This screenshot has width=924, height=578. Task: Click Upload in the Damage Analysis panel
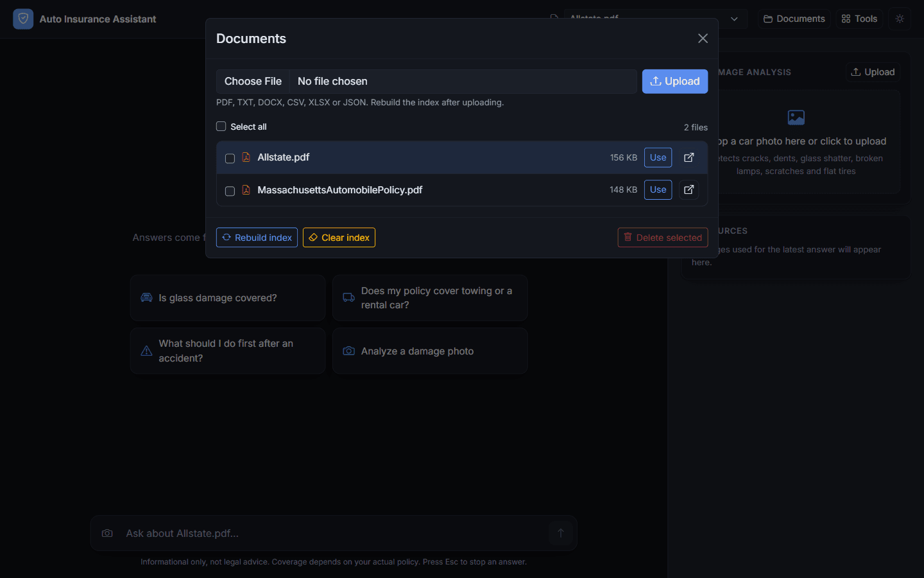[x=873, y=72]
